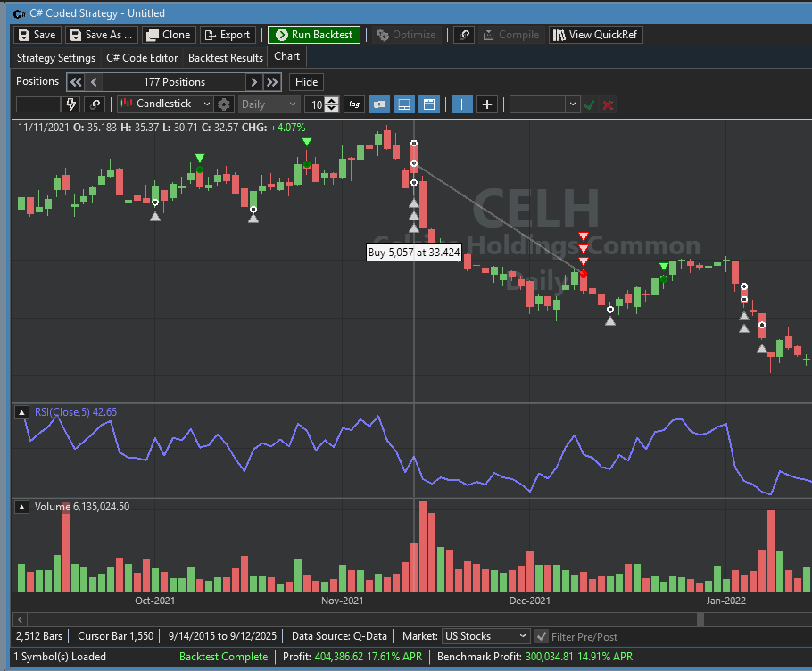Image resolution: width=812 pixels, height=671 pixels.
Task: Collapse the RSI(Close,5) pane
Action: (21, 412)
